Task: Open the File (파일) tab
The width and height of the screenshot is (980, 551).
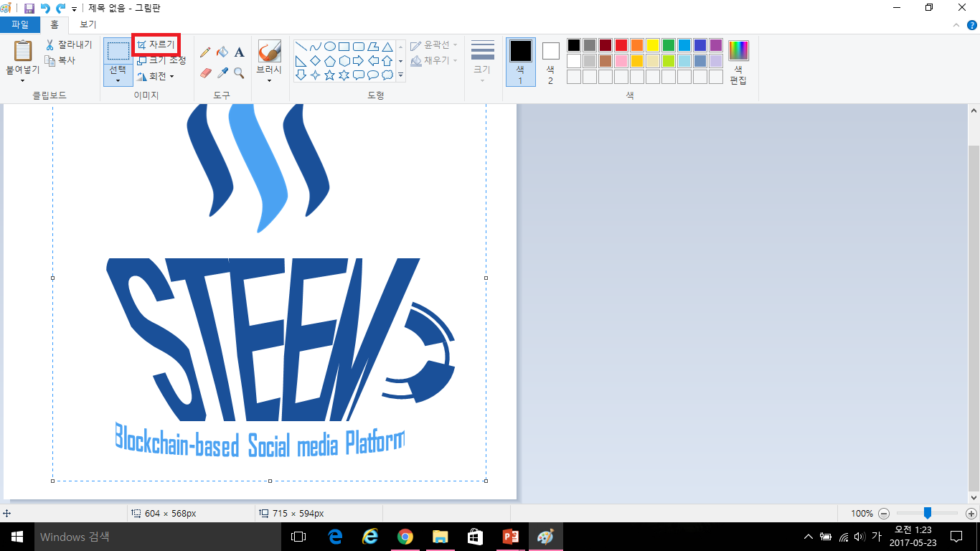Action: point(20,24)
